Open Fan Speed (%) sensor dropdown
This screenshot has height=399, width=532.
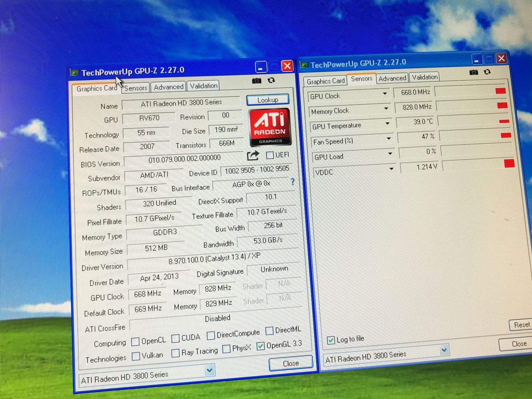pos(389,138)
